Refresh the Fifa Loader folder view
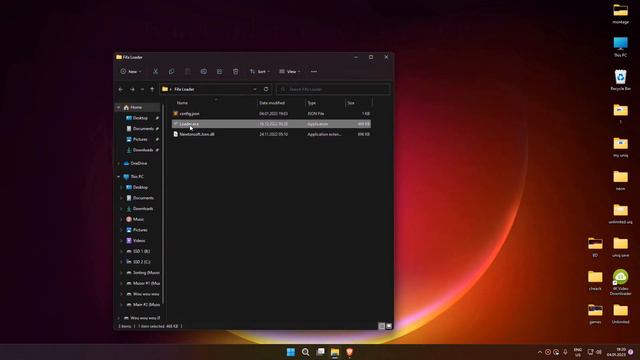640x360 pixels. (x=266, y=89)
